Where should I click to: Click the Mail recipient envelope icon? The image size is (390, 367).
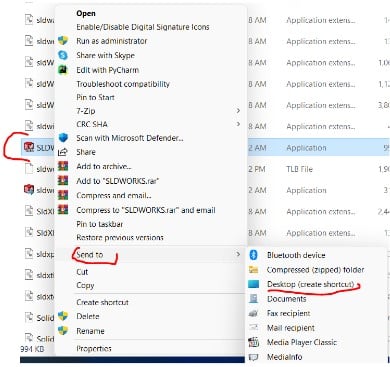point(254,328)
